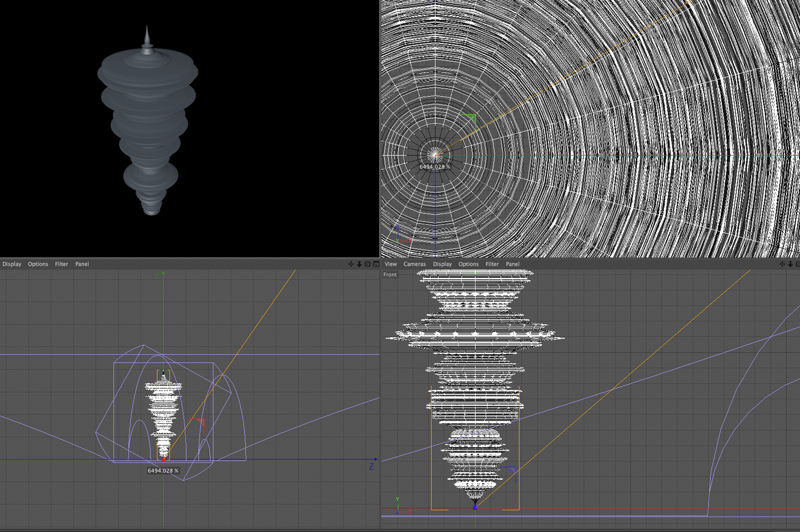Open the Panel menu in Front viewport
Image resolution: width=800 pixels, height=532 pixels.
[x=512, y=264]
